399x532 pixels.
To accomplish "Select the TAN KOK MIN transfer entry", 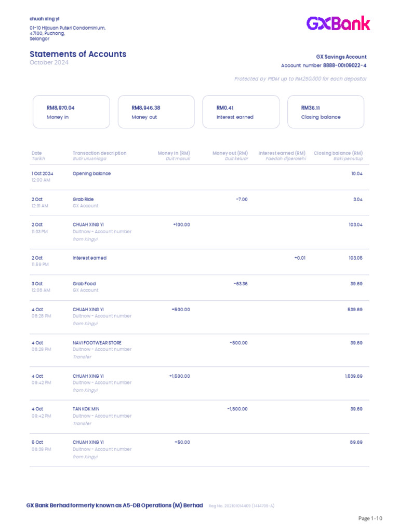I will click(199, 417).
